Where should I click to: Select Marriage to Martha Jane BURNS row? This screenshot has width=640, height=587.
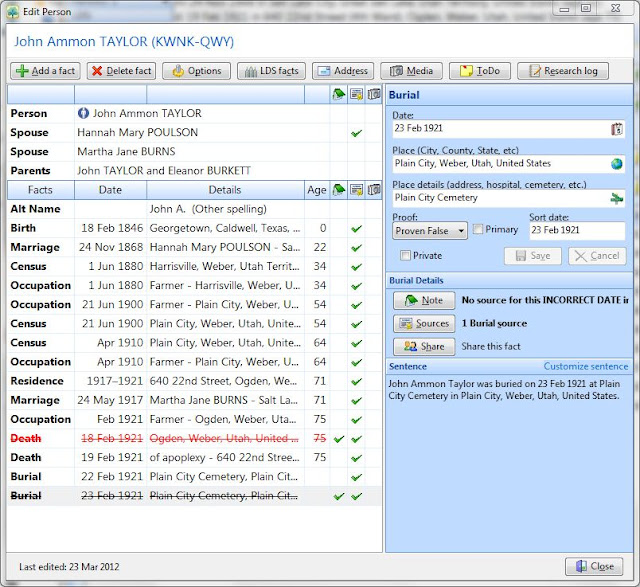194,400
